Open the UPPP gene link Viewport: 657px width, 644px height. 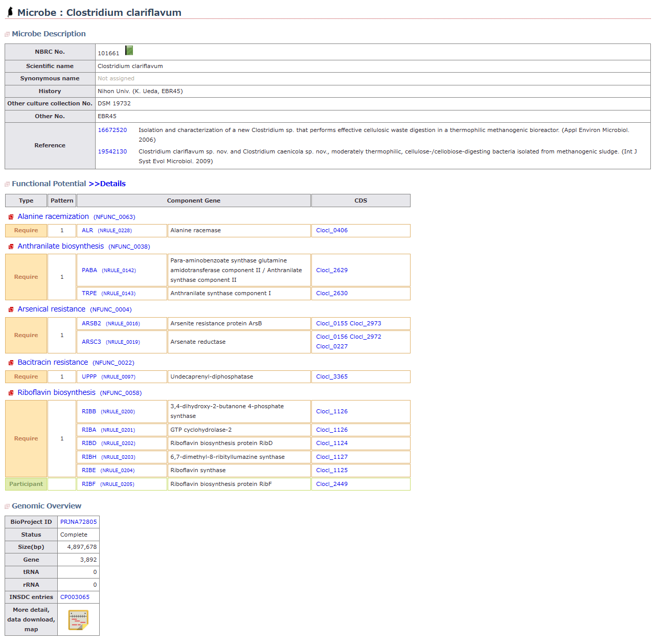point(89,376)
